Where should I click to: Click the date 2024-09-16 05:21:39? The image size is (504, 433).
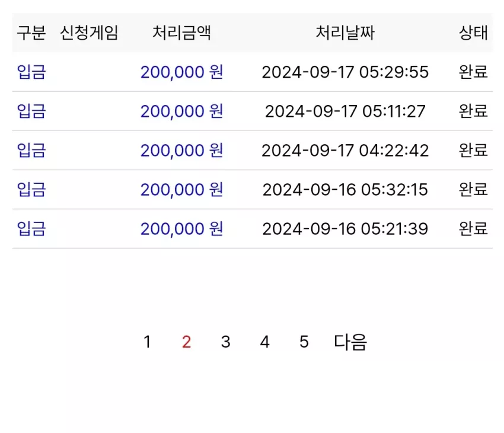coord(345,229)
